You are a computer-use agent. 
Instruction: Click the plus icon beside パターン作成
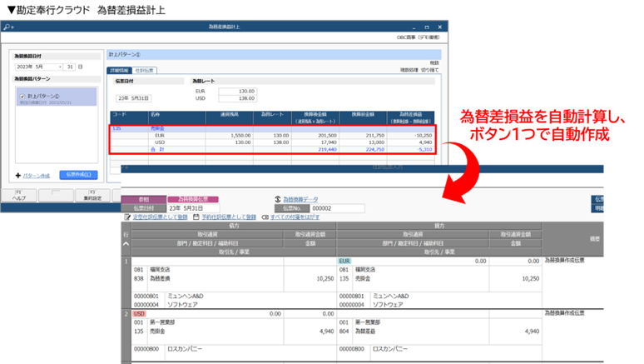point(18,176)
